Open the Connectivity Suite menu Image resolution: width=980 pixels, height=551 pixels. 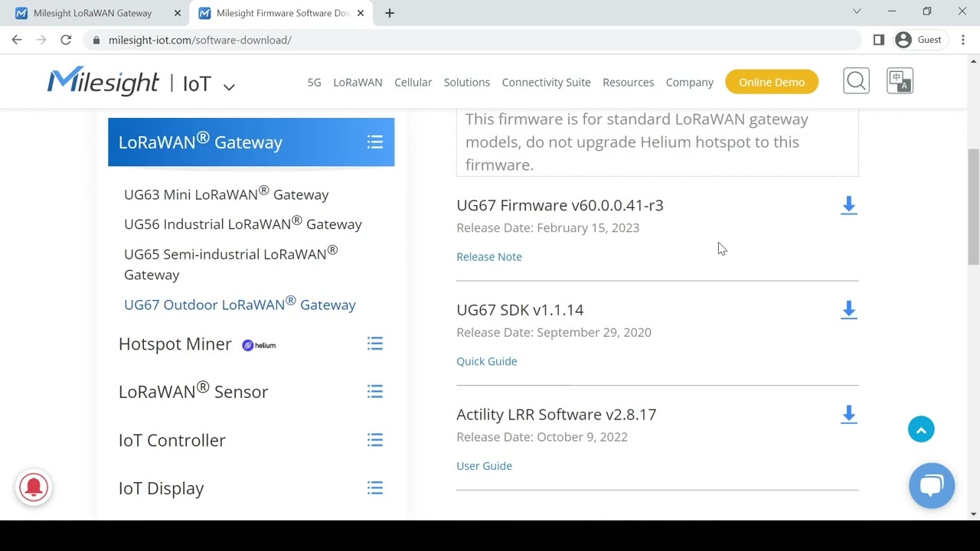pos(546,82)
